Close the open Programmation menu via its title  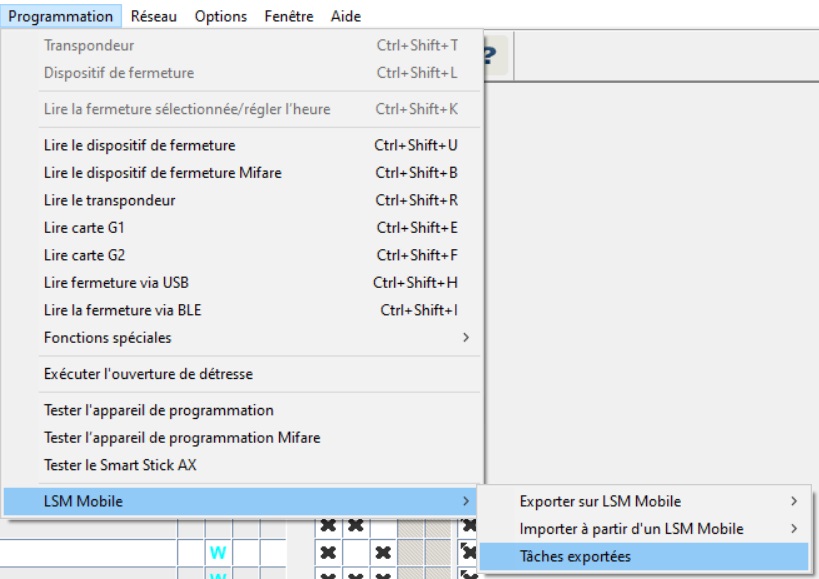(x=61, y=17)
